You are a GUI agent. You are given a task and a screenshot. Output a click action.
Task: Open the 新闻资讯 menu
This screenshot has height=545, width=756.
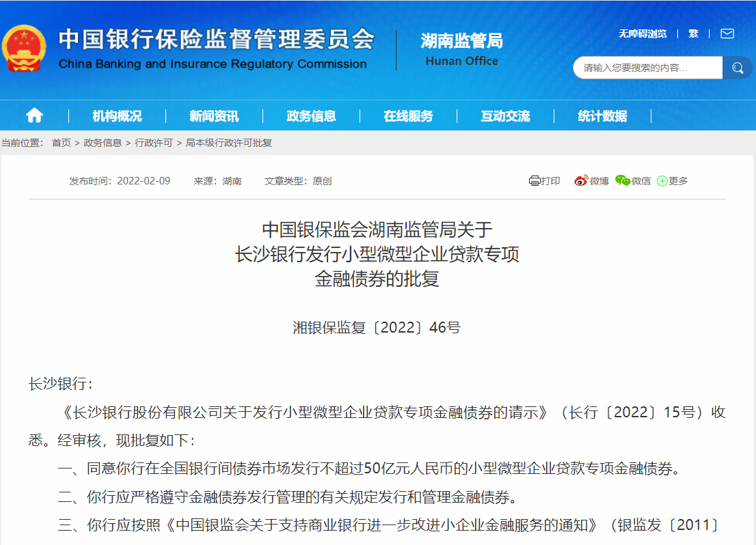pos(214,116)
